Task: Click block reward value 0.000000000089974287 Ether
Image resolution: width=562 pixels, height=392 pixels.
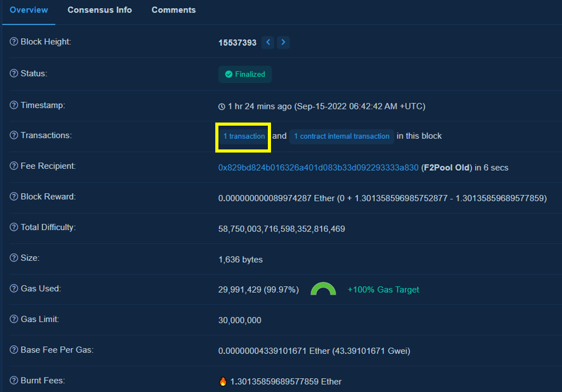Action: point(277,198)
